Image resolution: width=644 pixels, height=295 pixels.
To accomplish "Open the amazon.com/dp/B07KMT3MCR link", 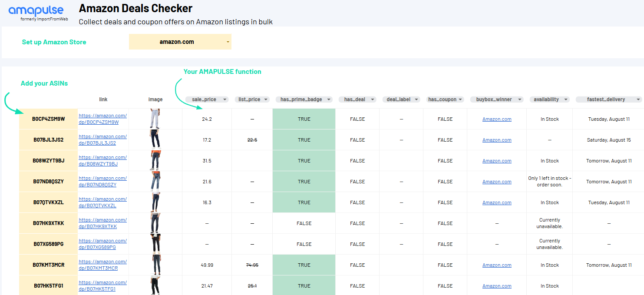I will [103, 265].
